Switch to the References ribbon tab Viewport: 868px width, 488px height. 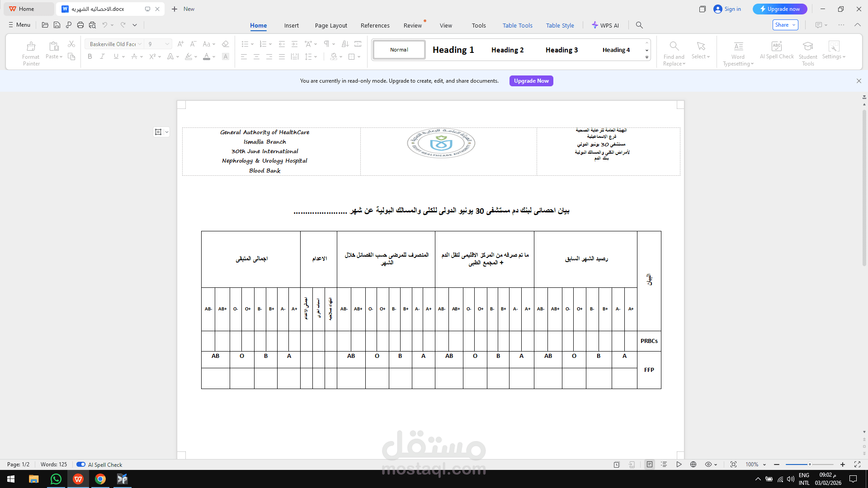pos(375,25)
